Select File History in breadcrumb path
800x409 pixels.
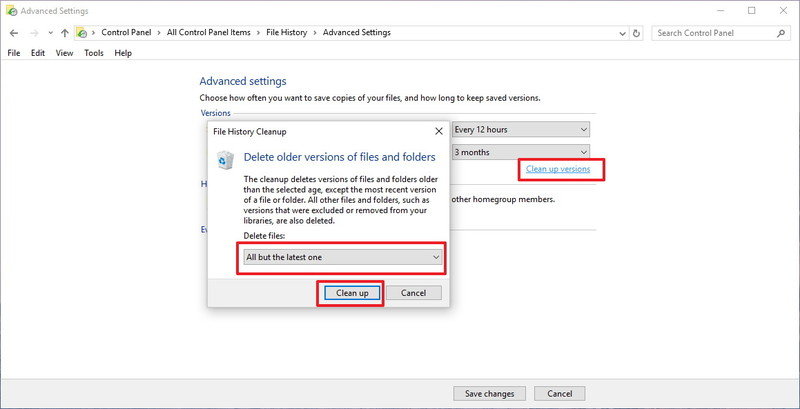click(289, 33)
